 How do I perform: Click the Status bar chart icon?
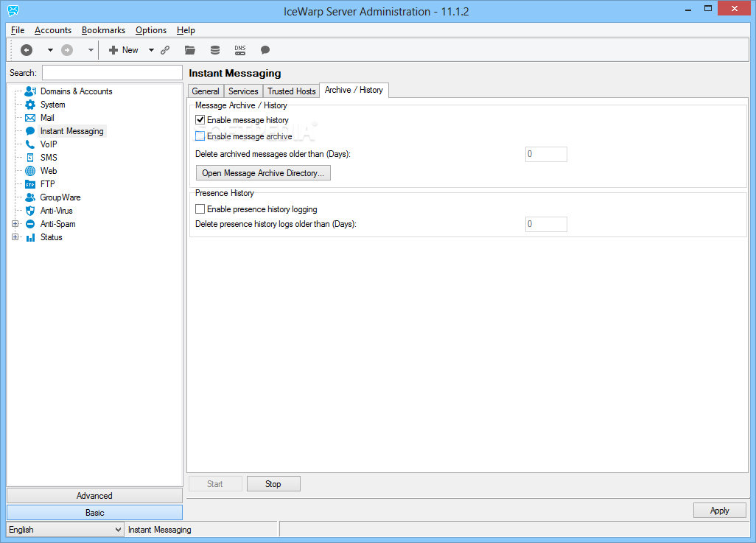(x=30, y=237)
